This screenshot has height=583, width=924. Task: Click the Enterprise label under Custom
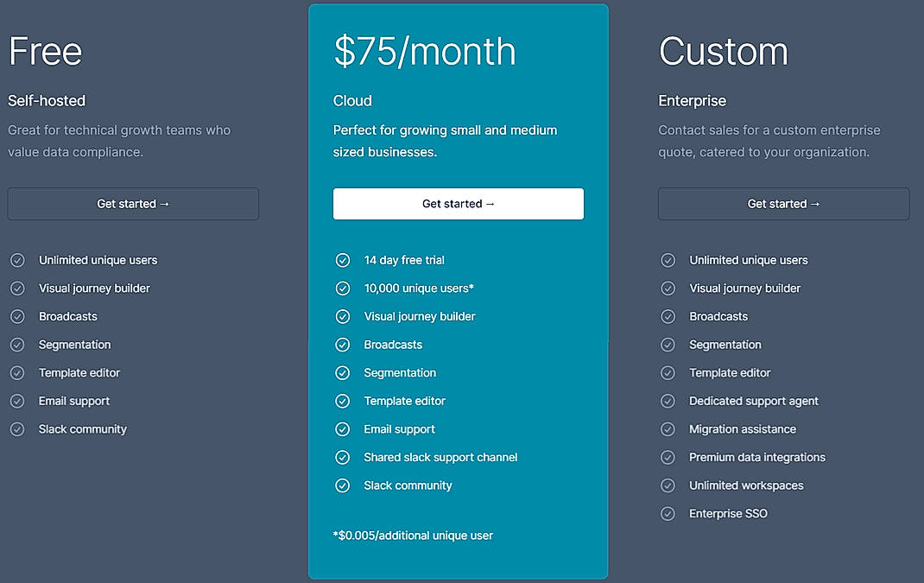(x=692, y=101)
